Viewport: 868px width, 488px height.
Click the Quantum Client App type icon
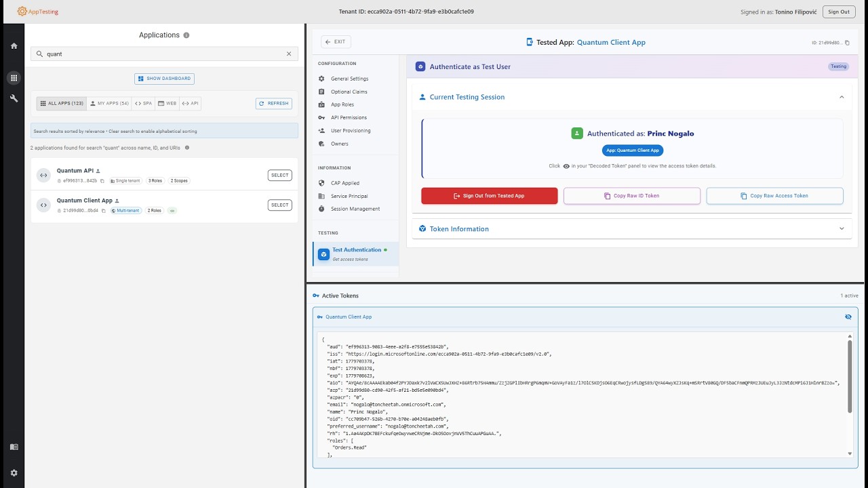coord(43,205)
